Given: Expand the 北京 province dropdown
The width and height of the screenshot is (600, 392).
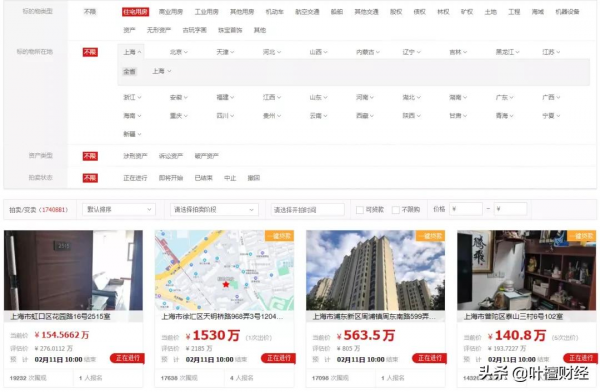Looking at the screenshot, I should (x=179, y=52).
